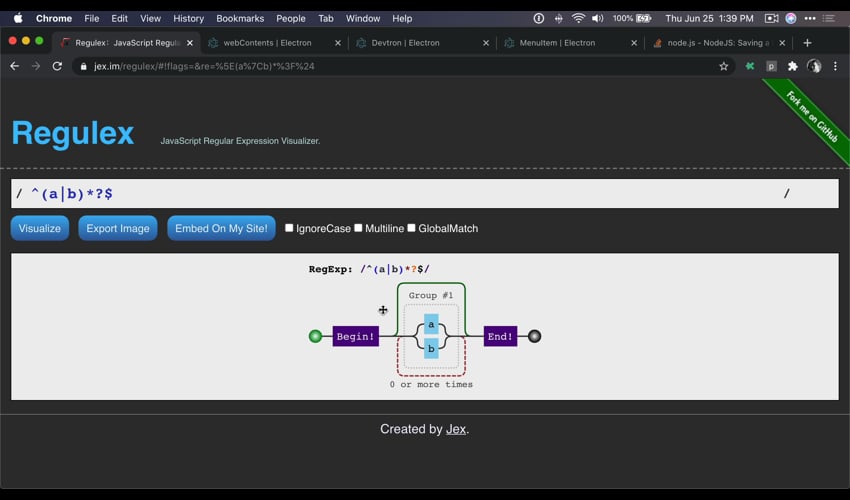The width and height of the screenshot is (850, 500).
Task: Click the 1Password-style circle menu bar icon
Action: (538, 18)
